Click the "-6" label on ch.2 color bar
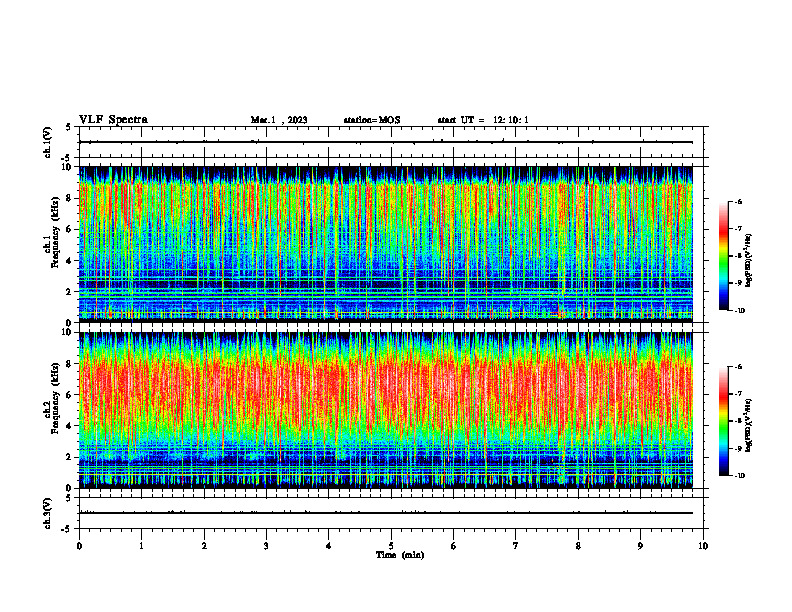Image resolution: width=792 pixels, height=612 pixels. point(738,367)
